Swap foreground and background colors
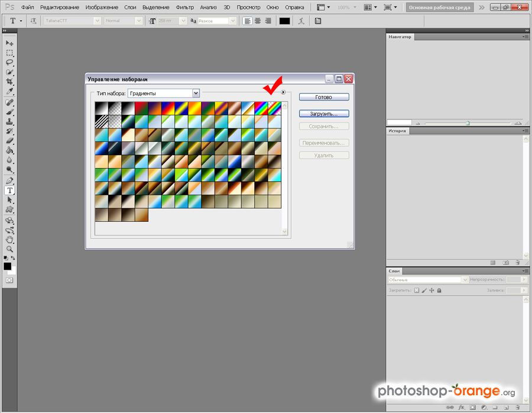532x413 pixels. [13, 258]
